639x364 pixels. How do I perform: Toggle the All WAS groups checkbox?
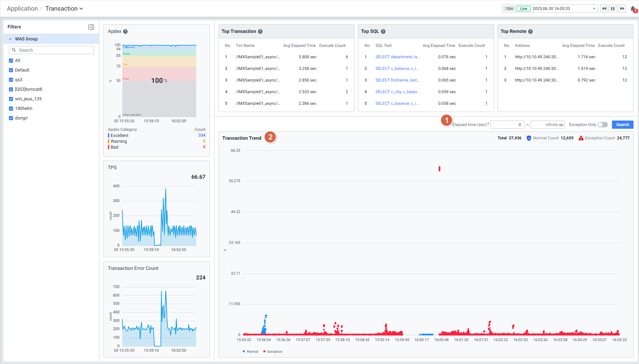(x=11, y=61)
